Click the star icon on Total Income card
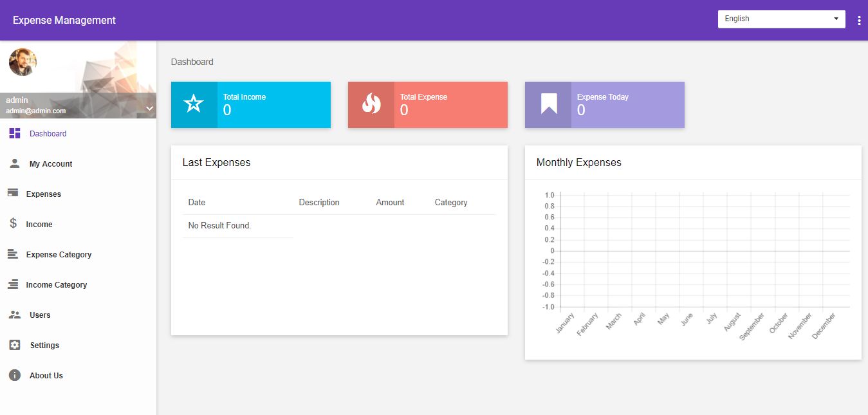Viewport: 868px width, 415px height. (x=194, y=104)
